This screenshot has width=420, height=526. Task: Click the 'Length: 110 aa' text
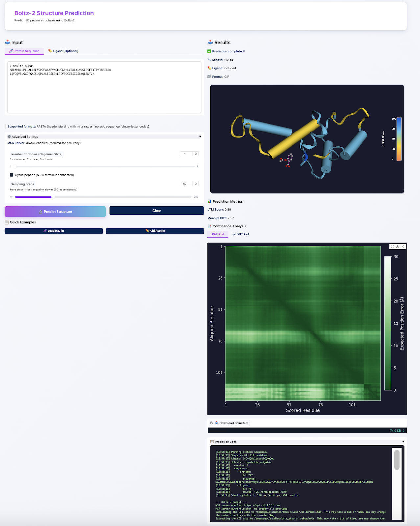tap(222, 60)
